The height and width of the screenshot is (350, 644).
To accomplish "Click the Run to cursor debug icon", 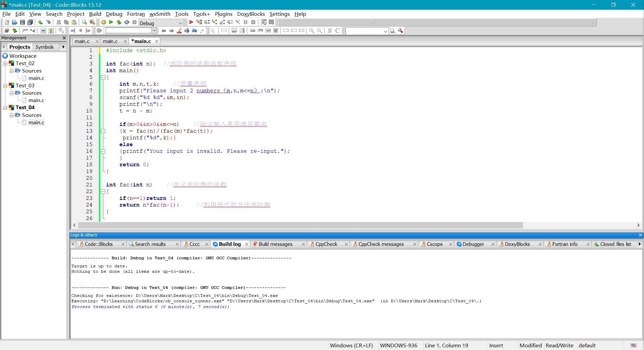I will click(x=199, y=22).
